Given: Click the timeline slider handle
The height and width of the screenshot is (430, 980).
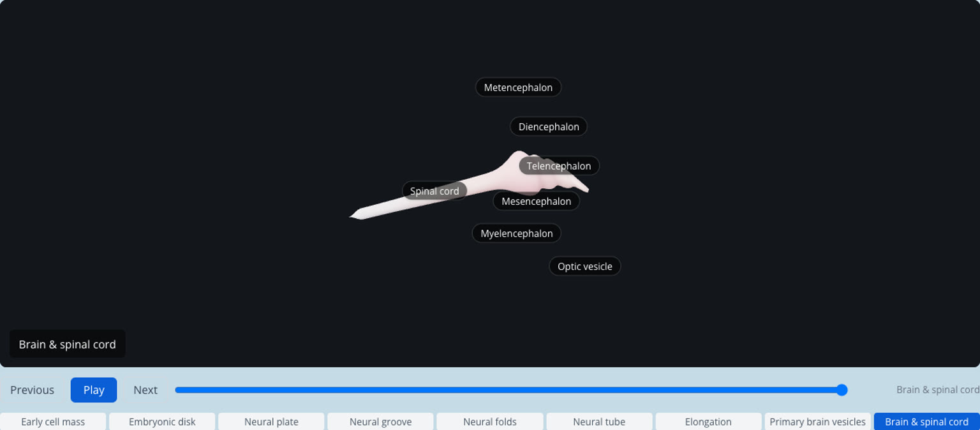Looking at the screenshot, I should click(x=842, y=390).
